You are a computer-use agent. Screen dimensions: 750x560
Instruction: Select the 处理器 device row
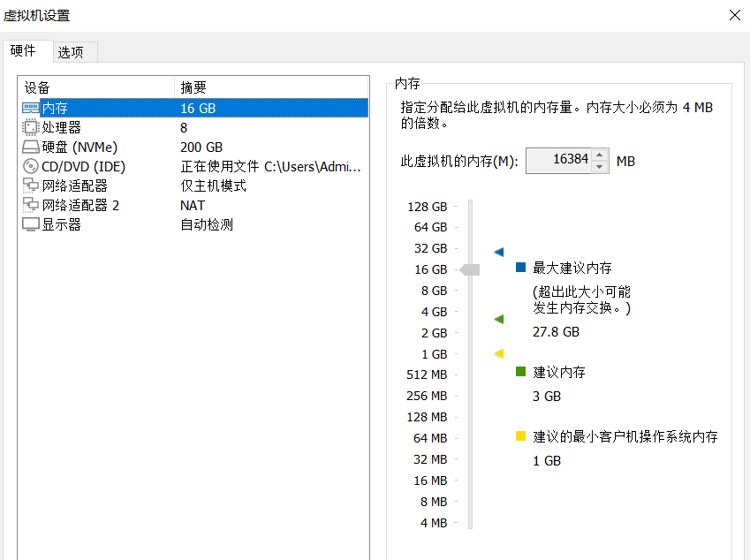195,128
